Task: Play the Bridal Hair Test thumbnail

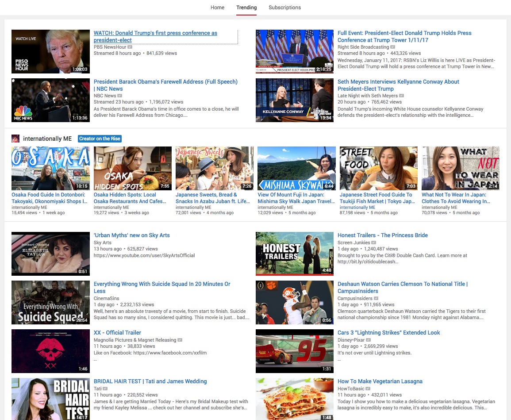Action: coord(50,399)
